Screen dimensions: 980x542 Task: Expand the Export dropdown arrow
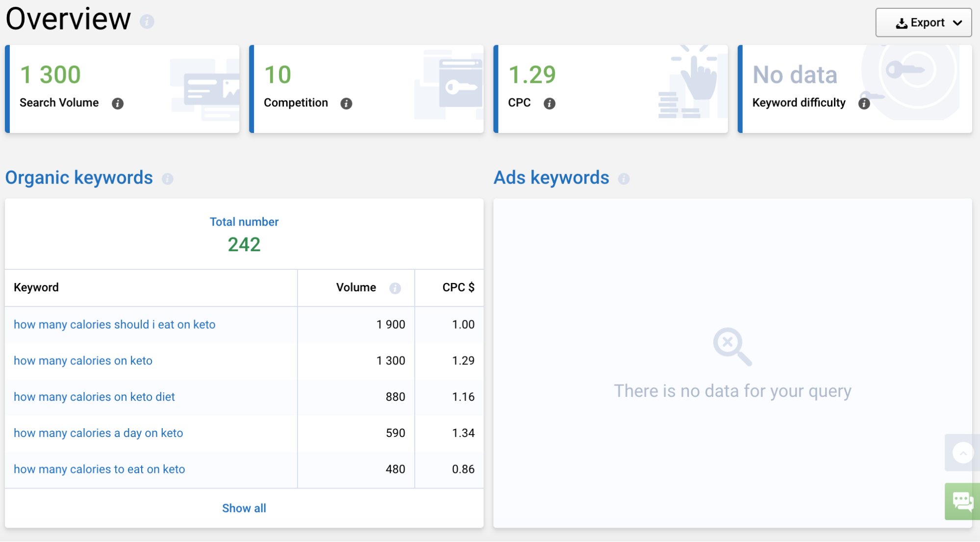957,23
